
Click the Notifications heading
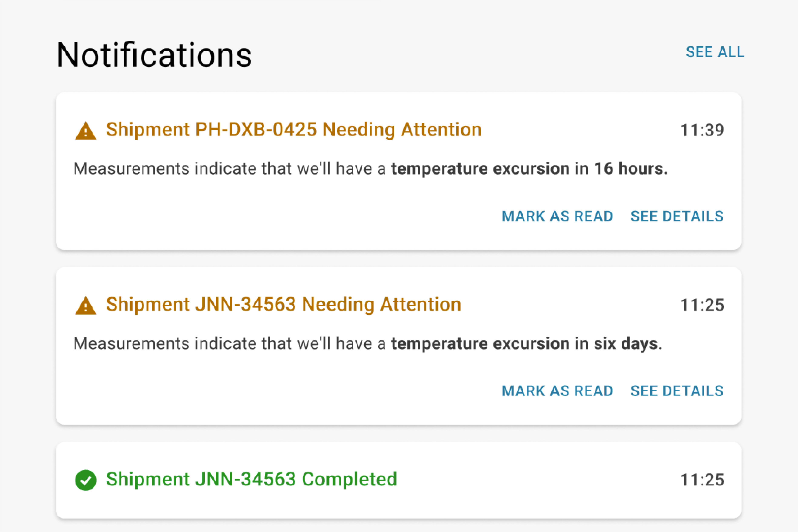[154, 55]
